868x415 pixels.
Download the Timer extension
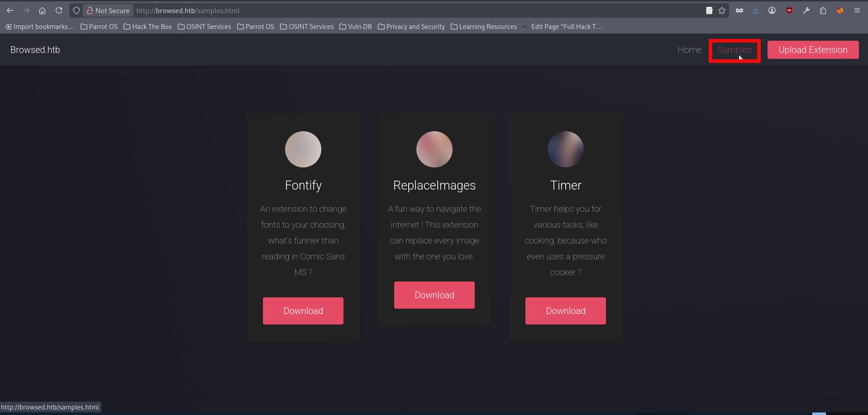(565, 311)
